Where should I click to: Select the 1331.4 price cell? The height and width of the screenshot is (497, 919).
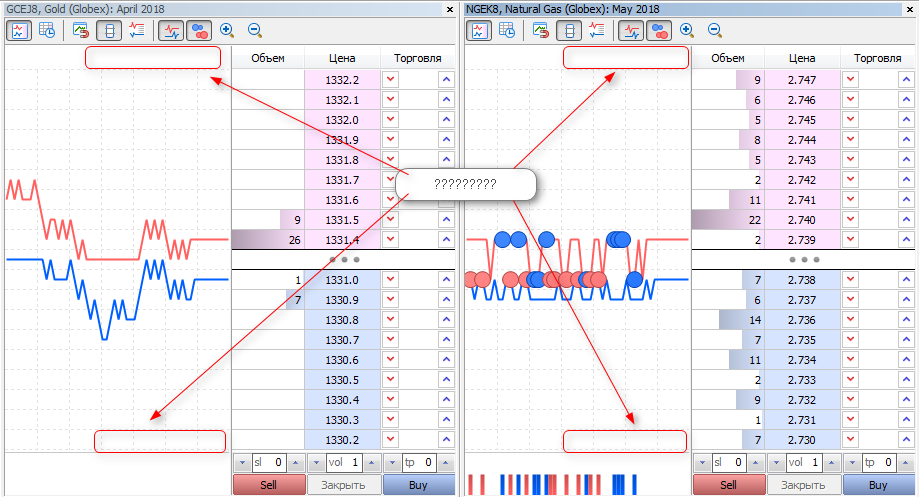[342, 240]
